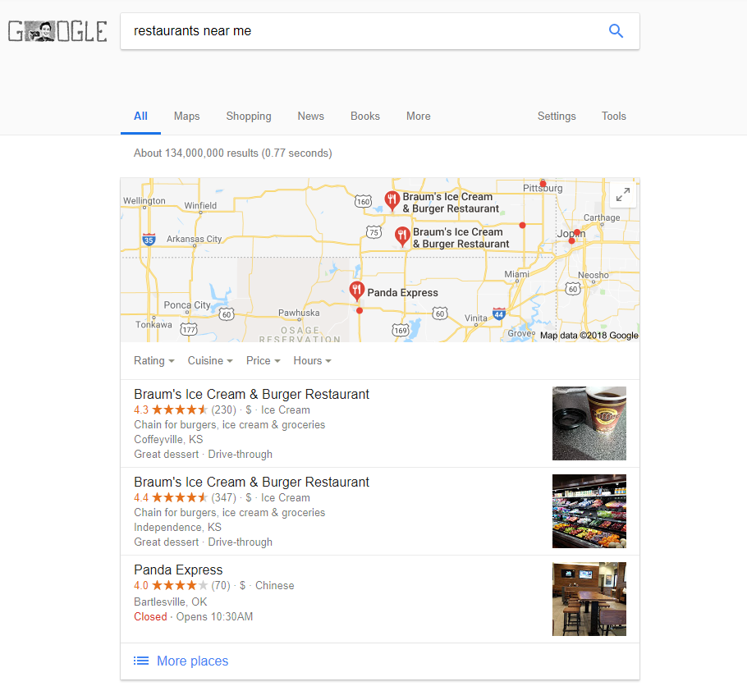Open the Rating filter dropdown
This screenshot has height=700, width=747.
154,360
